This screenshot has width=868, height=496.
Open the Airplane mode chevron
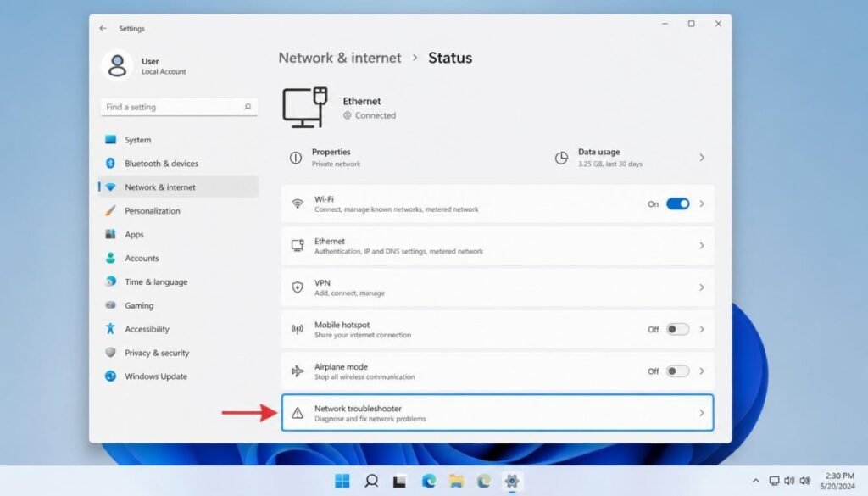(x=701, y=371)
